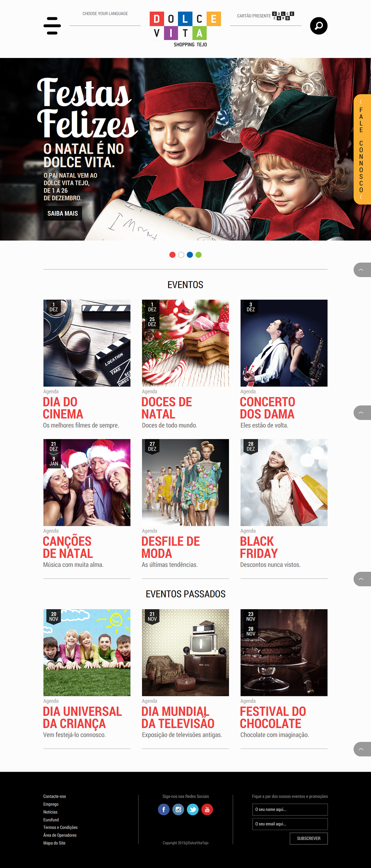Click the Dolce Card gift card logo
The height and width of the screenshot is (868, 371).
[x=283, y=16]
